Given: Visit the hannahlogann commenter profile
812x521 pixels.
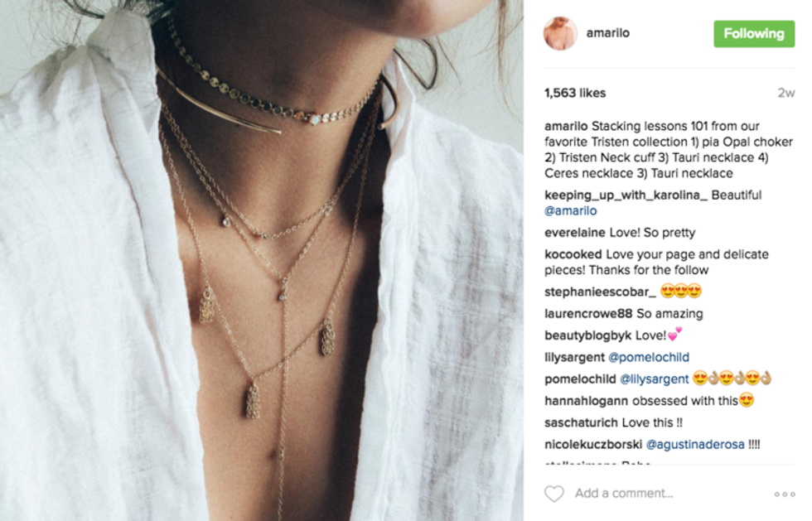Looking at the screenshot, I should click(x=587, y=401).
